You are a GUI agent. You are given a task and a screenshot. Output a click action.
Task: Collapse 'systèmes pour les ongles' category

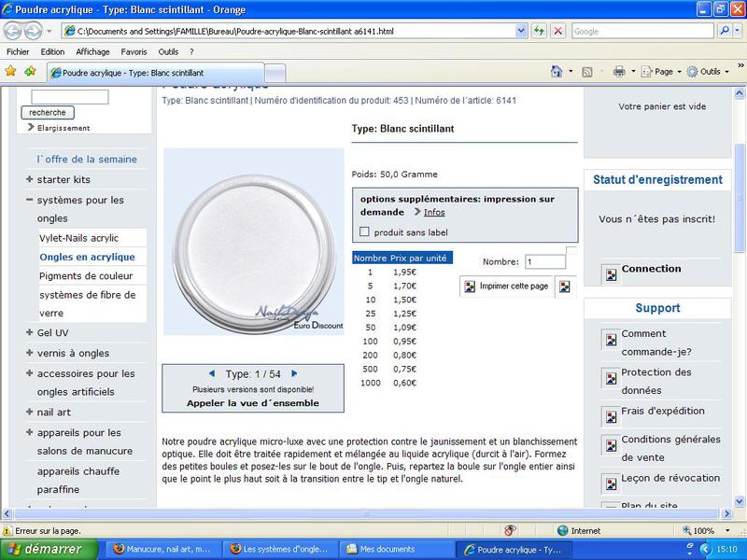[30, 200]
